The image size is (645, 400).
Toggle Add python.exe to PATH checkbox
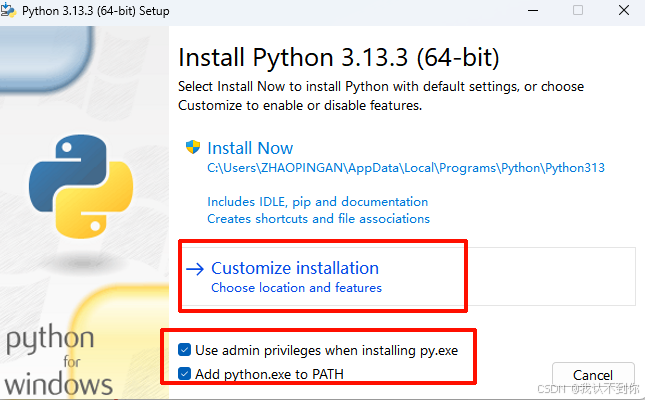pos(184,374)
